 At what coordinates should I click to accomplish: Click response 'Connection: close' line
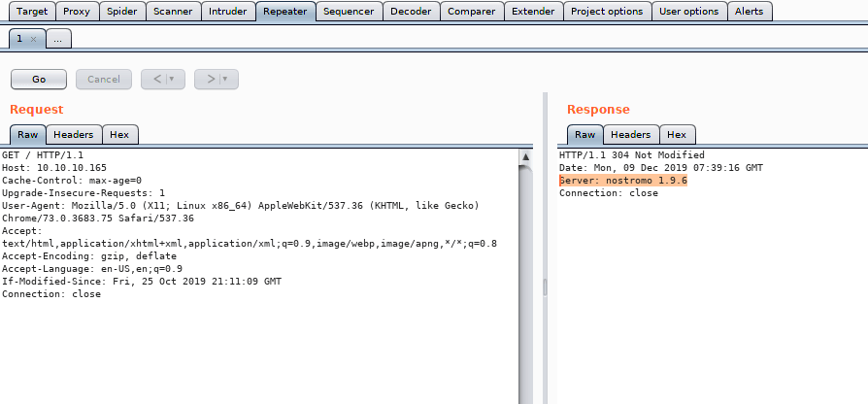(x=609, y=193)
